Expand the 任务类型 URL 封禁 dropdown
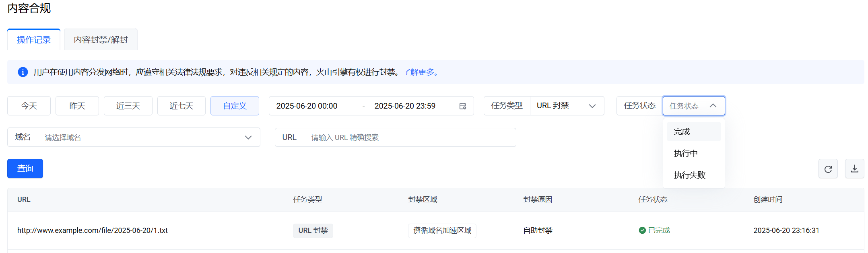The height and width of the screenshot is (253, 868). coord(566,106)
